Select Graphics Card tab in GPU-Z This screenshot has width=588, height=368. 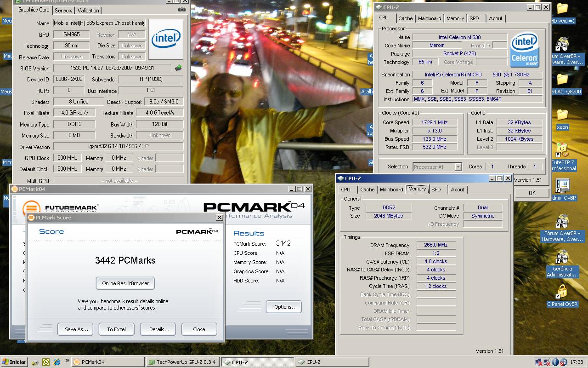pyautogui.click(x=34, y=10)
